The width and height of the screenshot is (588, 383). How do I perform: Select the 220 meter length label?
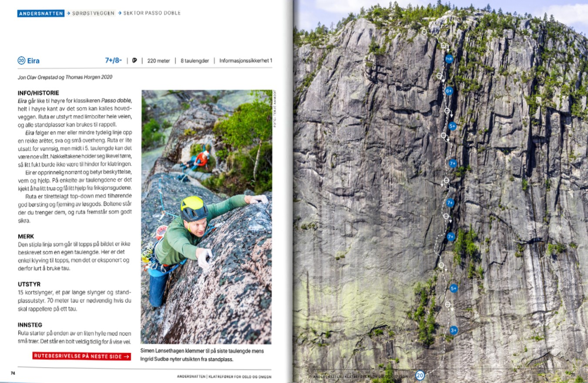click(x=158, y=61)
